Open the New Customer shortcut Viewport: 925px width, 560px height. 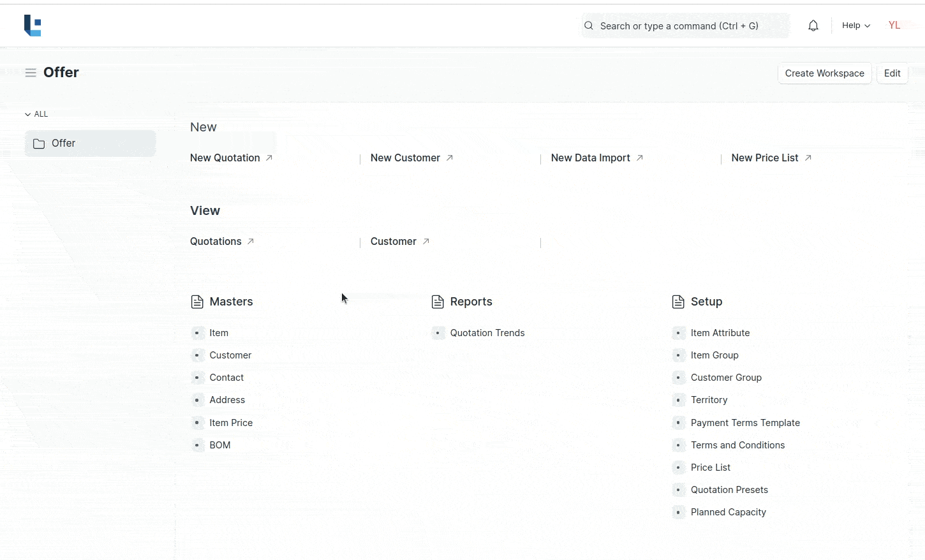click(405, 158)
